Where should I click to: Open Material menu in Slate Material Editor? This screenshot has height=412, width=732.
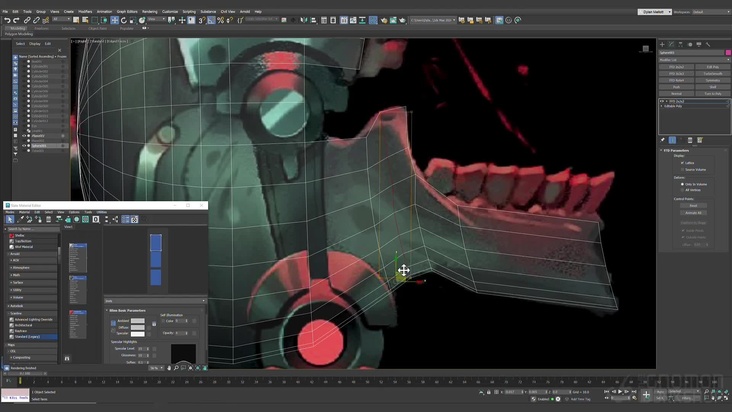pyautogui.click(x=24, y=212)
